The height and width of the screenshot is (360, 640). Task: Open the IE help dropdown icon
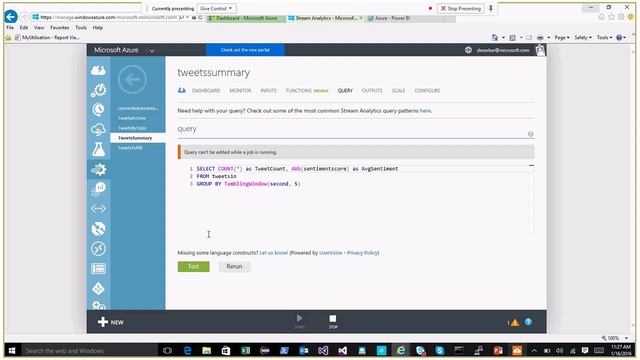(x=621, y=38)
